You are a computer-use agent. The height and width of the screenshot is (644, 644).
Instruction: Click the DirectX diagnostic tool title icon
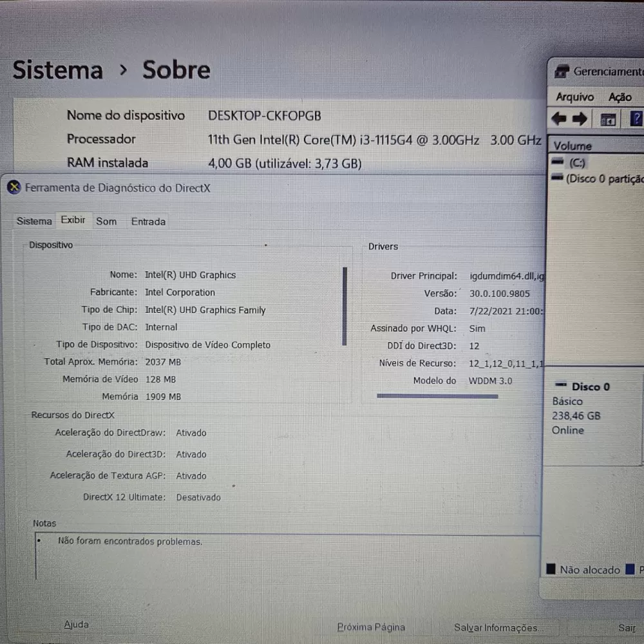point(14,188)
